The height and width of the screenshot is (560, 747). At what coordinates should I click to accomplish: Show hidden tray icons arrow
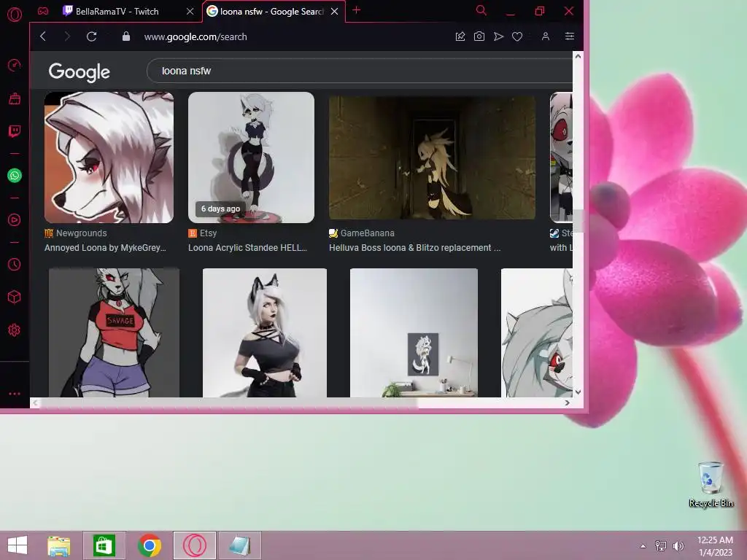643,546
